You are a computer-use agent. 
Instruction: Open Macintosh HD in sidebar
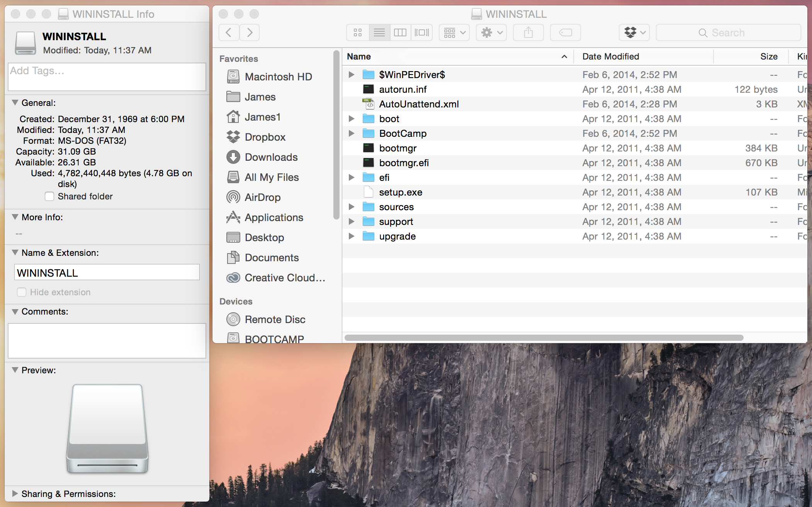click(x=278, y=77)
